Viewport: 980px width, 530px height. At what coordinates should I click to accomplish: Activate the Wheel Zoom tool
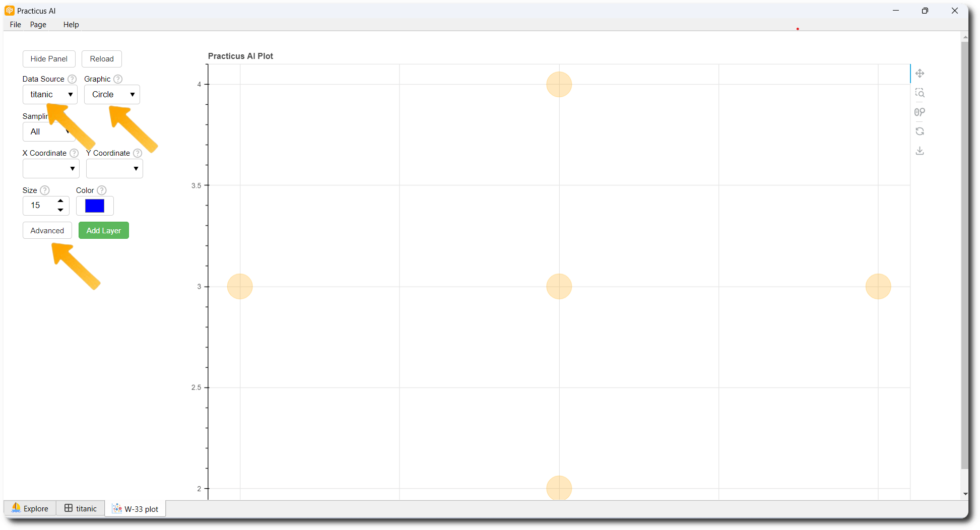tap(920, 112)
